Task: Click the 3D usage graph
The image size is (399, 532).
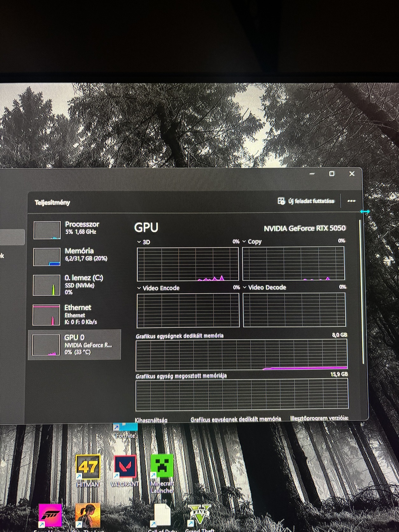Action: pyautogui.click(x=188, y=264)
